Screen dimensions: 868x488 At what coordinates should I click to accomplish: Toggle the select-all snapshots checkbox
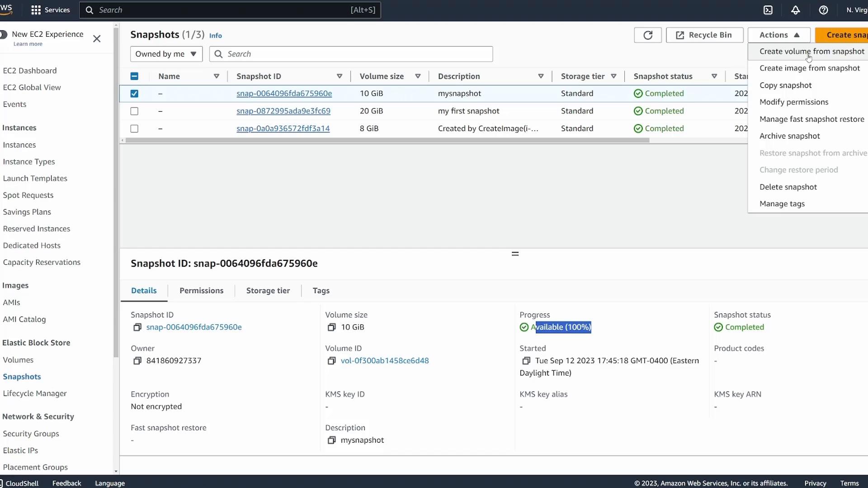pos(134,76)
